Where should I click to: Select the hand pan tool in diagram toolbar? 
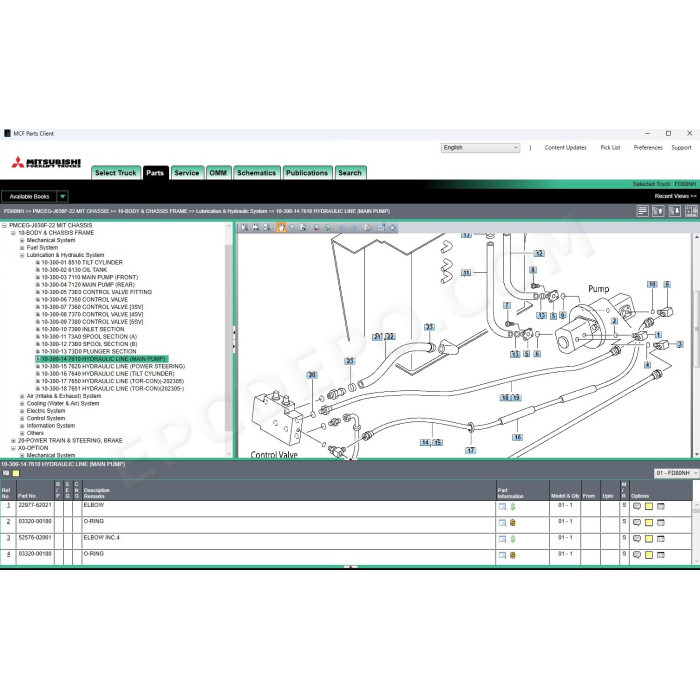pos(280,228)
